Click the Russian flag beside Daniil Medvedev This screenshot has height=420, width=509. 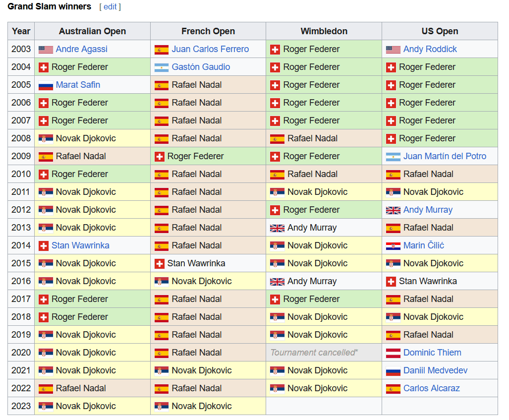click(x=393, y=371)
